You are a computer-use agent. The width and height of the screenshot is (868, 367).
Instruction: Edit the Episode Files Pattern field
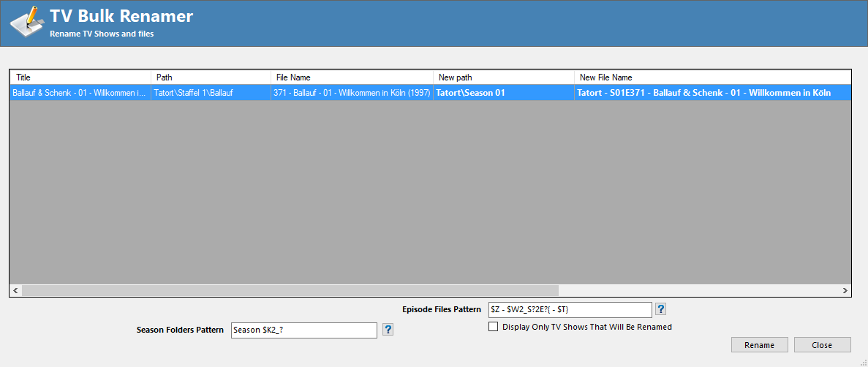[x=570, y=309]
